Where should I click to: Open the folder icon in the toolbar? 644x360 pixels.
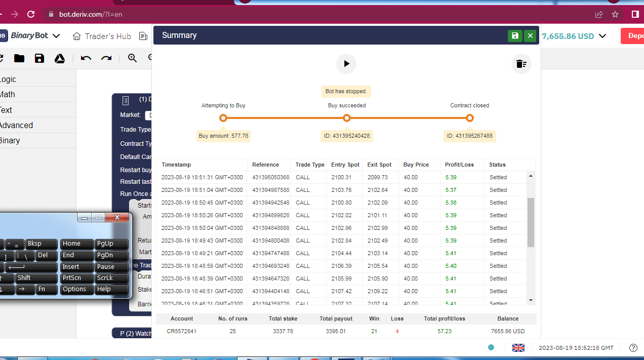pyautogui.click(x=19, y=58)
